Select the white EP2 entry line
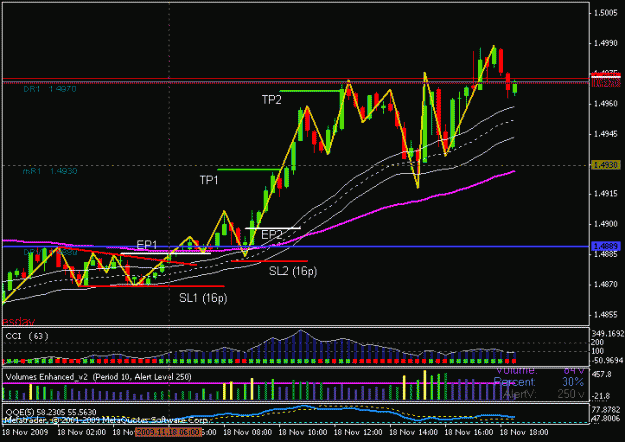The height and width of the screenshot is (442, 625). point(273,228)
